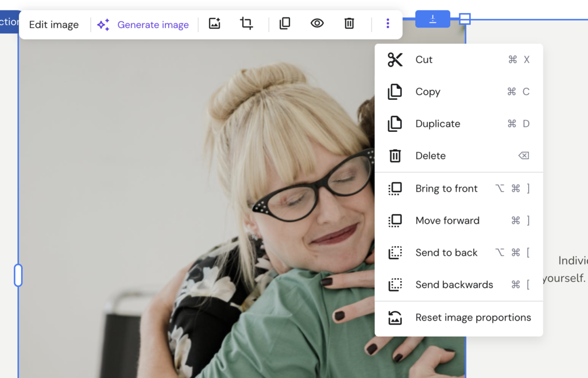Open the Edit image panel
The height and width of the screenshot is (378, 588).
[55, 24]
